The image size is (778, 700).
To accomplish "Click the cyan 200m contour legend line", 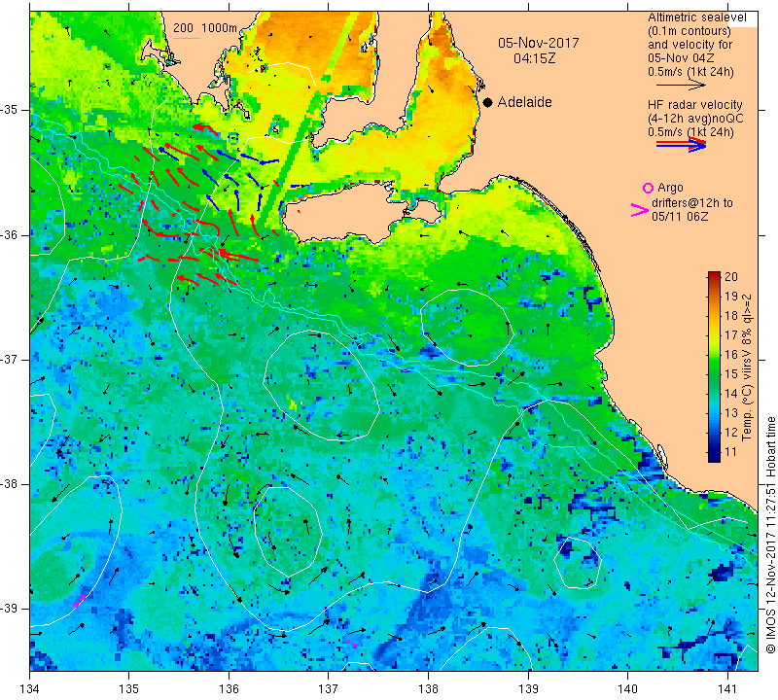I will click(x=186, y=38).
